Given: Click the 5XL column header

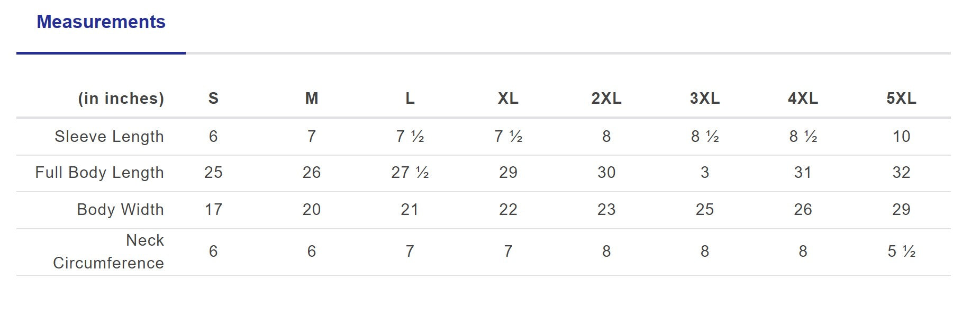Looking at the screenshot, I should (901, 98).
